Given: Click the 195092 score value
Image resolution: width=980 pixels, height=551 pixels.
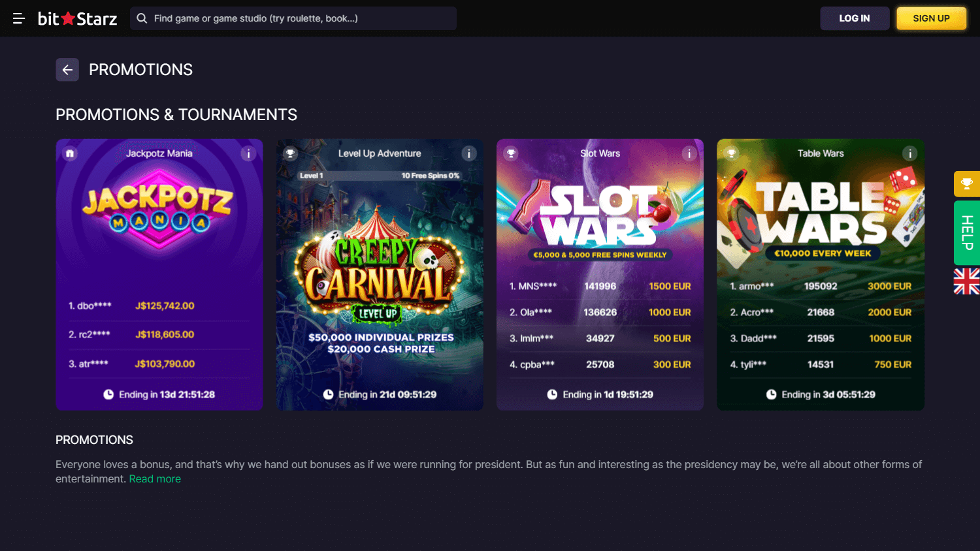Looking at the screenshot, I should coord(821,286).
